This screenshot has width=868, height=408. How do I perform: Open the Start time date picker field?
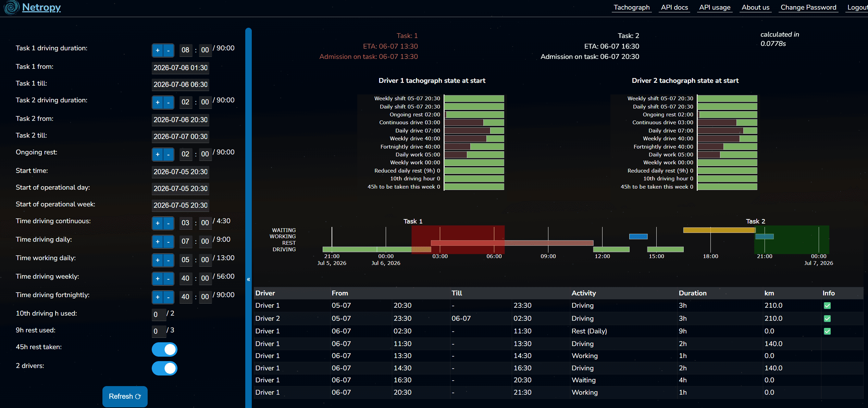point(181,172)
